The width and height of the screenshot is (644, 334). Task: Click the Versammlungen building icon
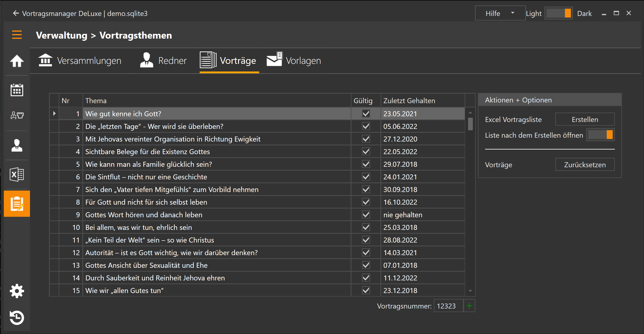point(45,60)
